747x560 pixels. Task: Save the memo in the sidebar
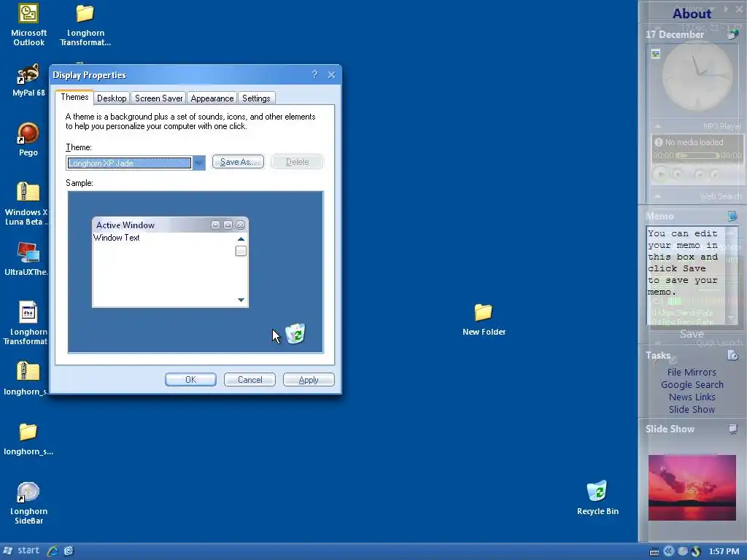click(692, 334)
